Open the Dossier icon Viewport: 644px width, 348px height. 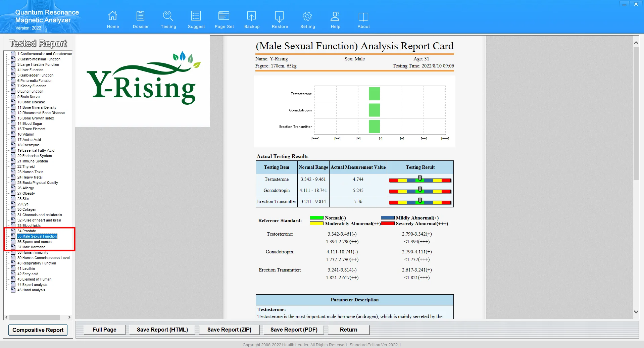tap(141, 16)
